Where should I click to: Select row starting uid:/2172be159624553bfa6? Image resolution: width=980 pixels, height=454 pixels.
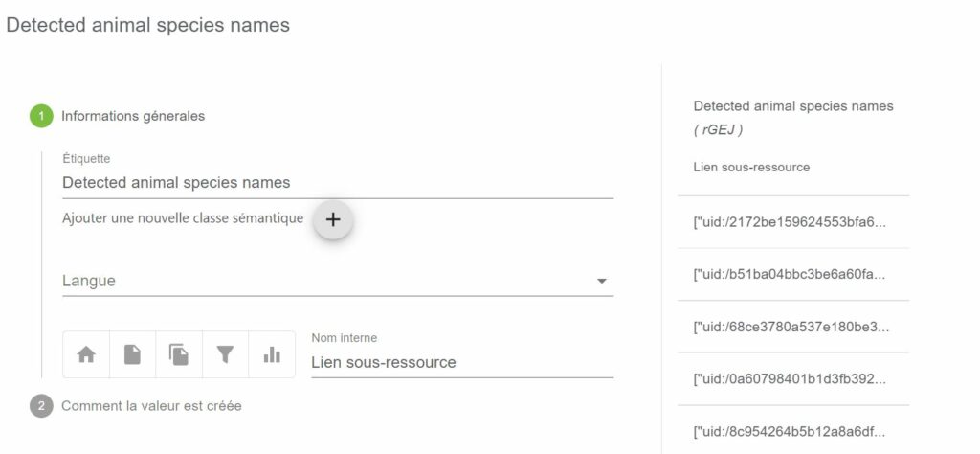793,222
